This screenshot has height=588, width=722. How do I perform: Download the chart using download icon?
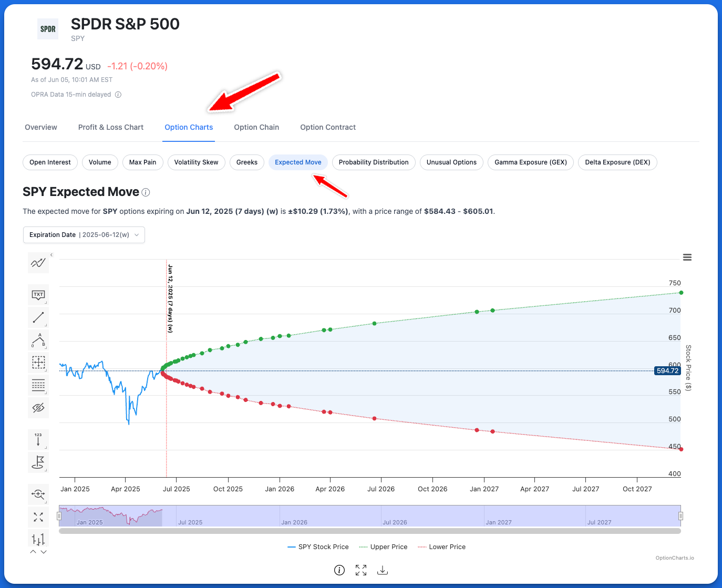[383, 570]
